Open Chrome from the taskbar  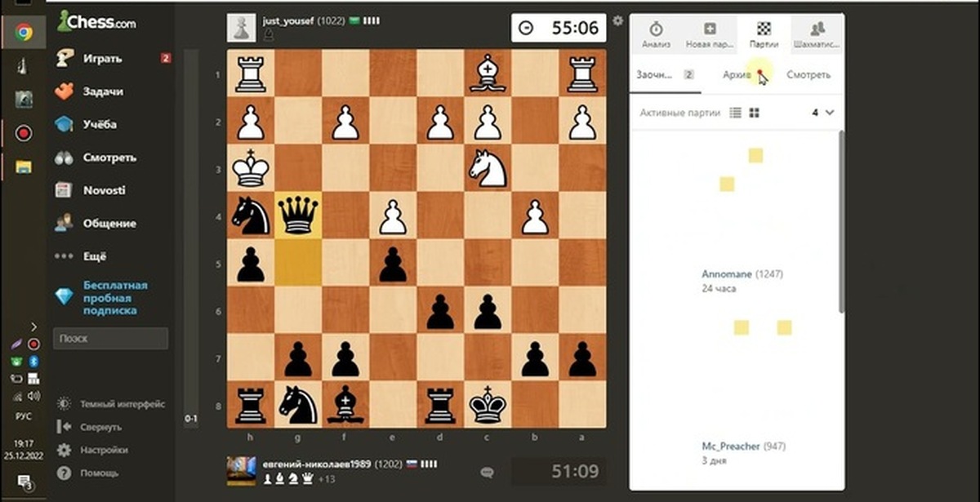24,33
